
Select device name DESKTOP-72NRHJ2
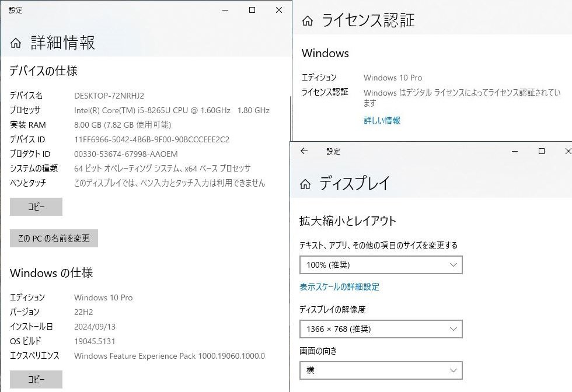[x=109, y=96]
